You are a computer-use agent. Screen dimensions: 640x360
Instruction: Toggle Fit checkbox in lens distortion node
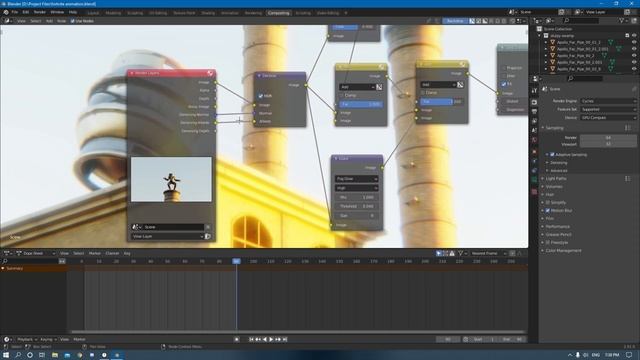504,84
